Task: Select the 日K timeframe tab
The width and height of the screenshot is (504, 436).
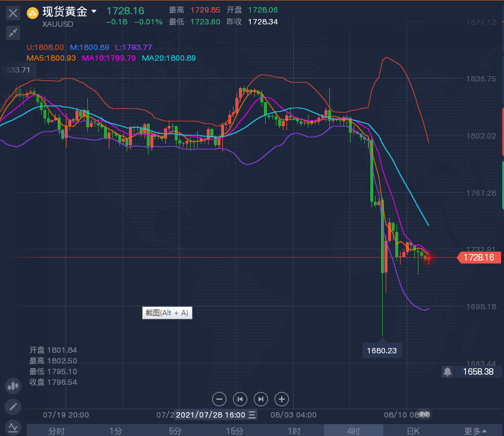Action: (x=413, y=431)
